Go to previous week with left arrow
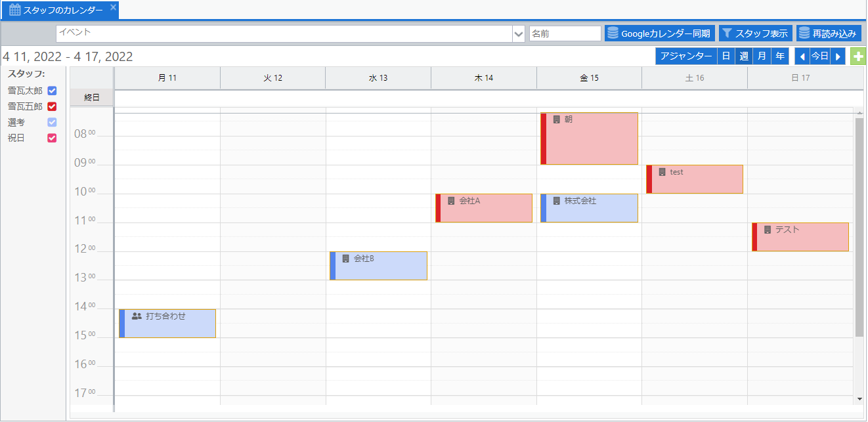868x422 pixels. (x=802, y=56)
